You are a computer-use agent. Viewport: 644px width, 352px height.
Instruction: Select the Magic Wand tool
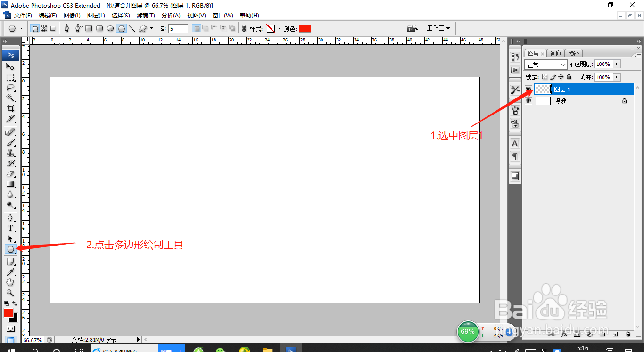(10, 98)
